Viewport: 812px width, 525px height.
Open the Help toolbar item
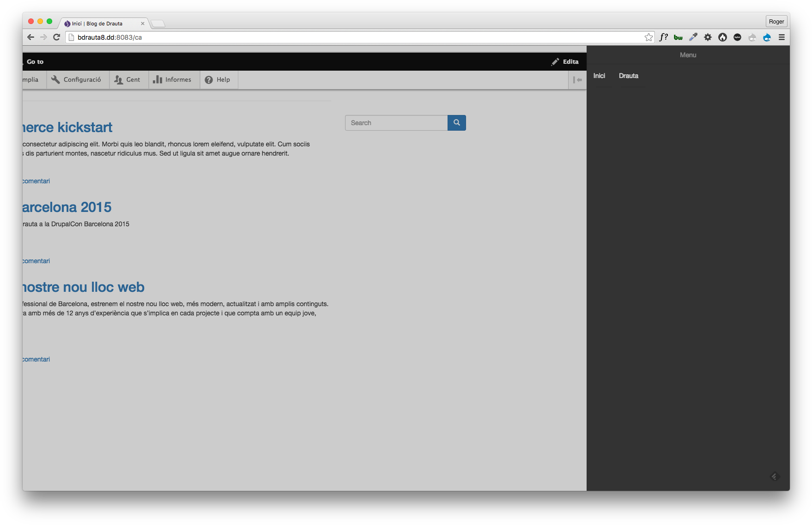tap(218, 80)
